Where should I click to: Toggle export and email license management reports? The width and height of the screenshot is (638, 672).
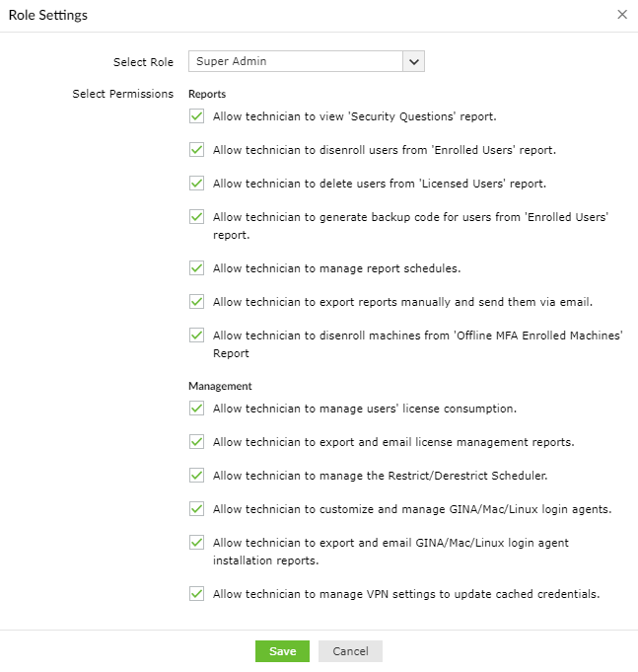pos(196,441)
